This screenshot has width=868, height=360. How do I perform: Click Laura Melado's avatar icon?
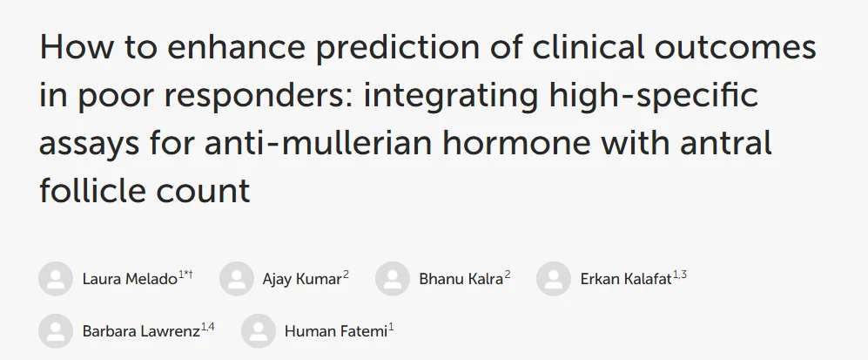56,279
